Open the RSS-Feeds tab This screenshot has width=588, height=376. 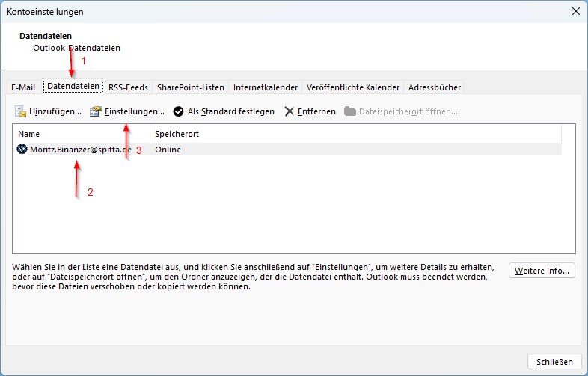[x=127, y=87]
